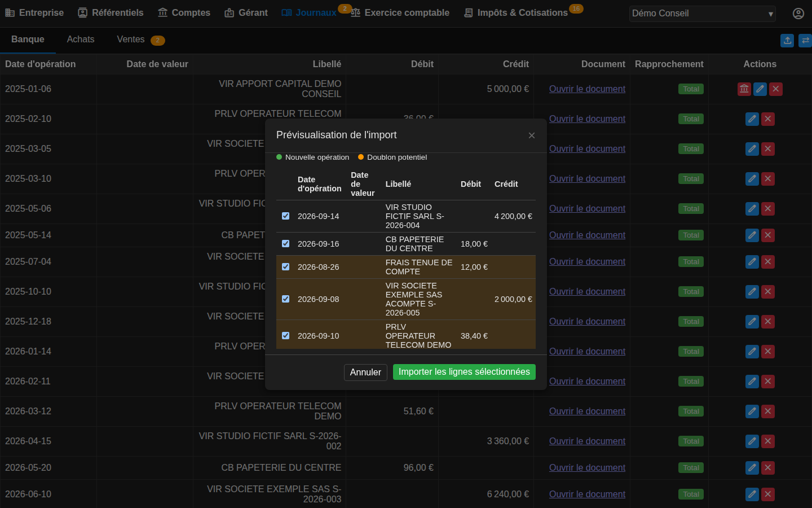Click the 4 200,00 € credit in the preview
The width and height of the screenshot is (812, 508).
pyautogui.click(x=513, y=216)
